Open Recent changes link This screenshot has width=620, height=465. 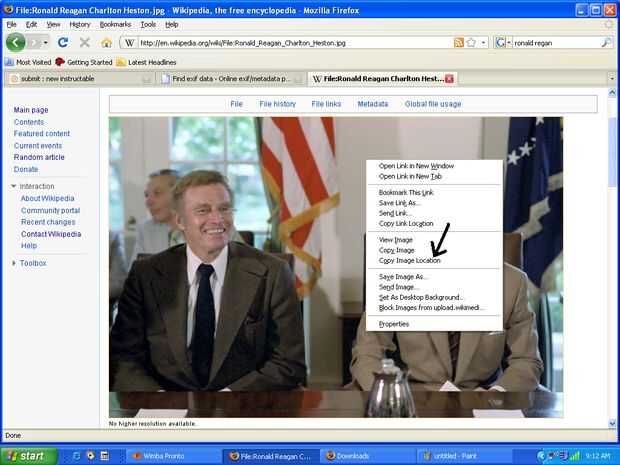48,222
